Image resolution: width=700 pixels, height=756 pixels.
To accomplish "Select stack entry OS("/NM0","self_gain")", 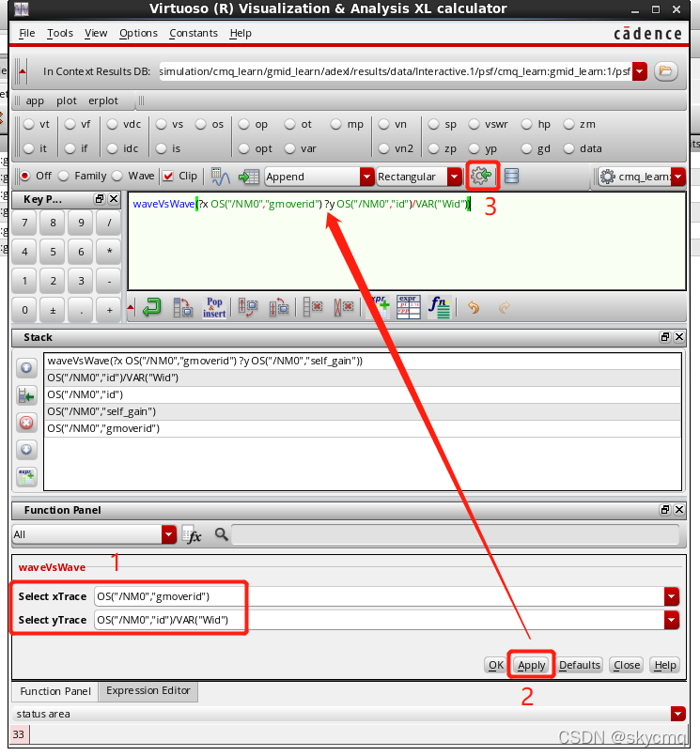I will 363,411.
